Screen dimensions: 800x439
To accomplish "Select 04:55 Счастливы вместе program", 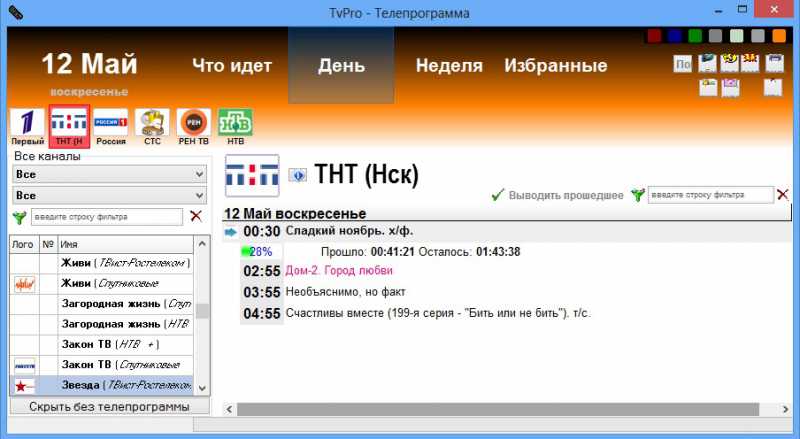I will (416, 313).
